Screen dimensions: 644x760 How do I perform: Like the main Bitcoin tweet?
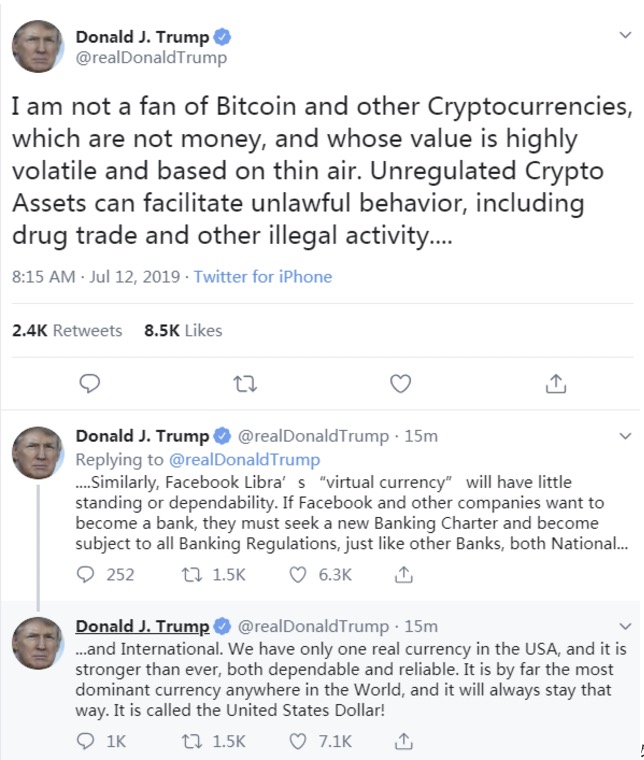400,383
